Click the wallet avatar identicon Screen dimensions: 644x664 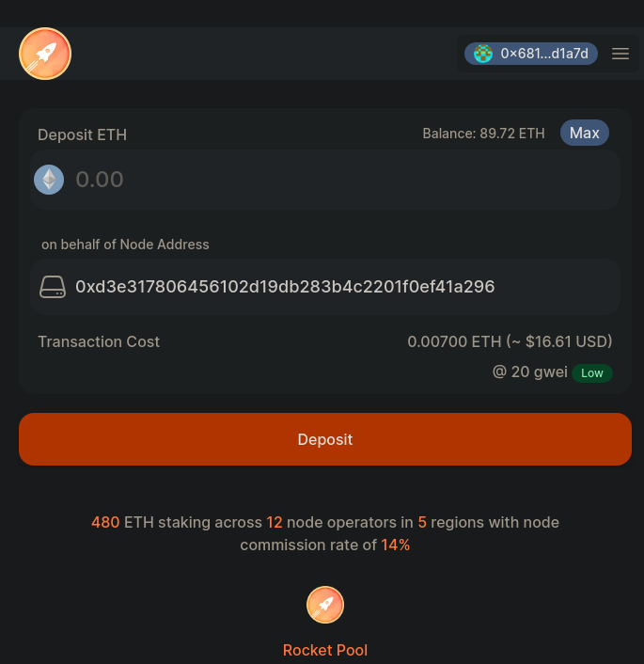tap(483, 54)
